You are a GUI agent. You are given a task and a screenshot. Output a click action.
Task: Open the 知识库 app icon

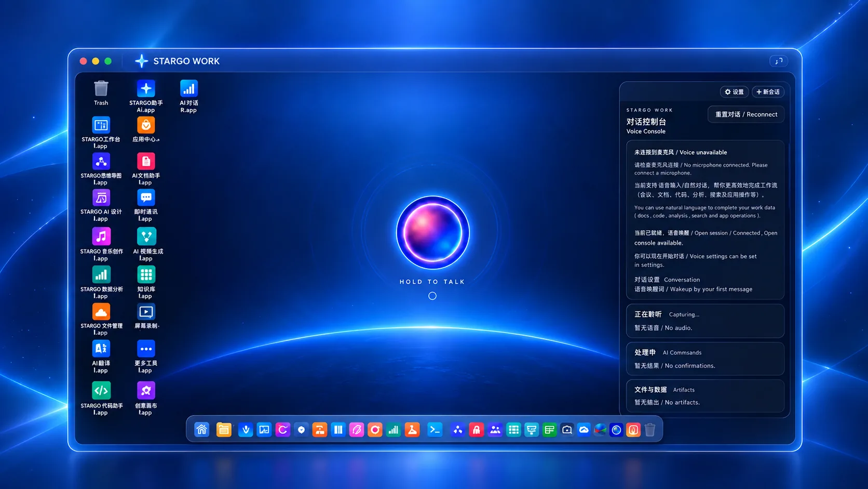(x=146, y=275)
